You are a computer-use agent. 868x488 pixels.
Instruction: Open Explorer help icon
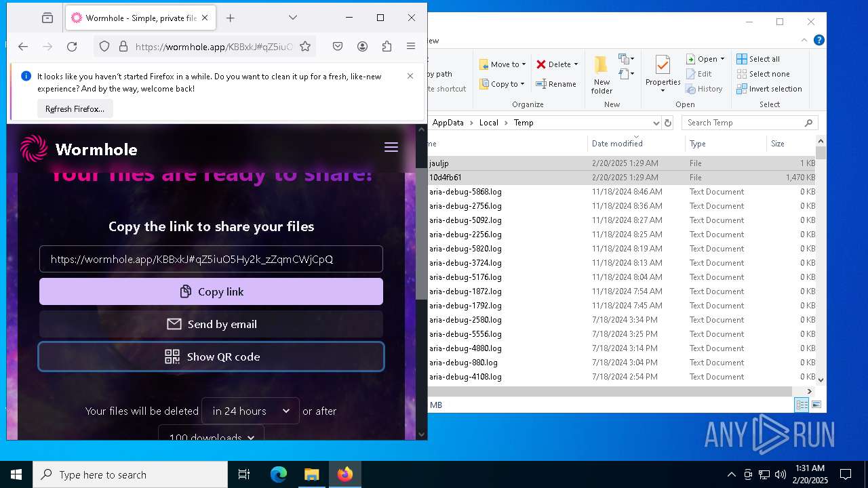click(819, 40)
